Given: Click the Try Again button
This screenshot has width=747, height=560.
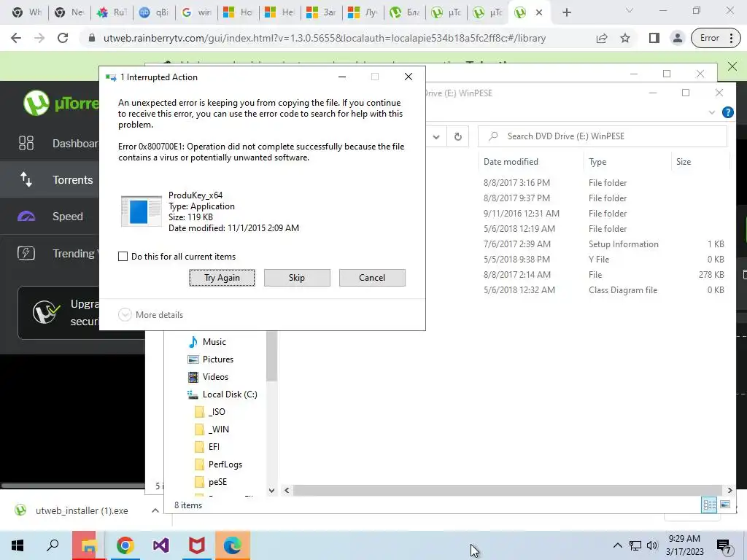Looking at the screenshot, I should click(x=222, y=278).
